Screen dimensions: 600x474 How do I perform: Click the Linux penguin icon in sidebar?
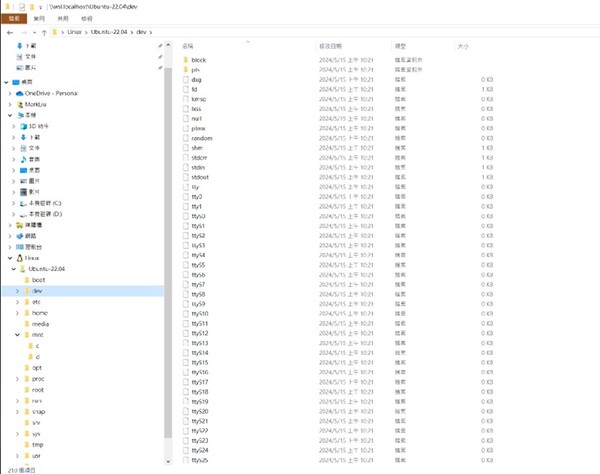(20, 257)
